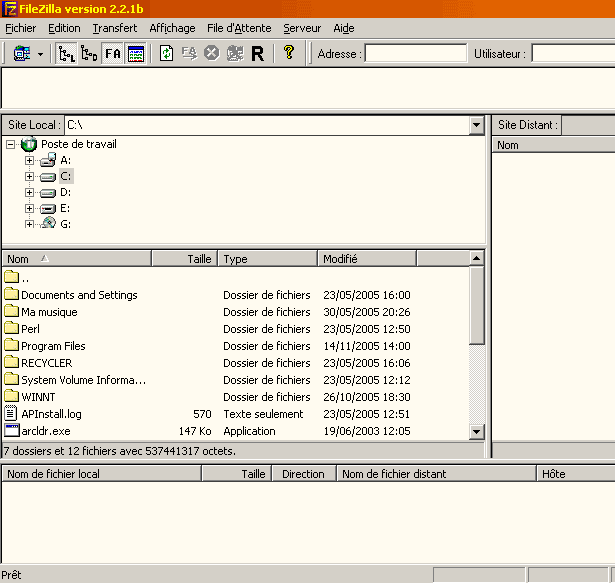Click the yellow question mark help icon
The height and width of the screenshot is (583, 615).
pos(289,52)
